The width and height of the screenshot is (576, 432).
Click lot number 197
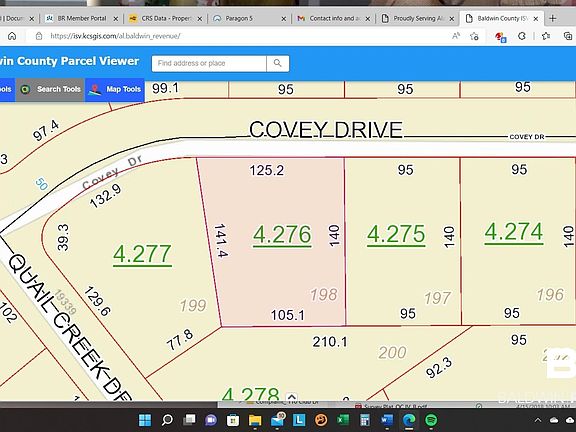[x=437, y=298]
